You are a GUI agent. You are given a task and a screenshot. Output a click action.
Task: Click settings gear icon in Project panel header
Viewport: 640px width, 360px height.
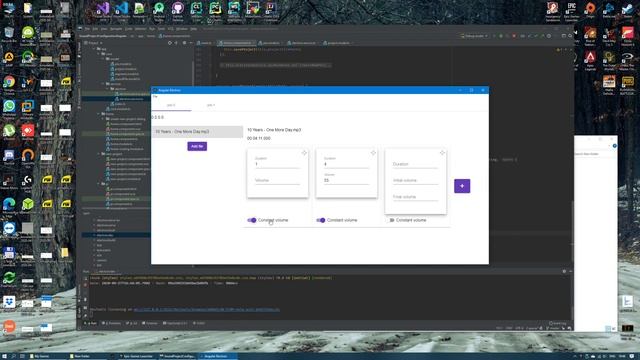click(x=184, y=43)
